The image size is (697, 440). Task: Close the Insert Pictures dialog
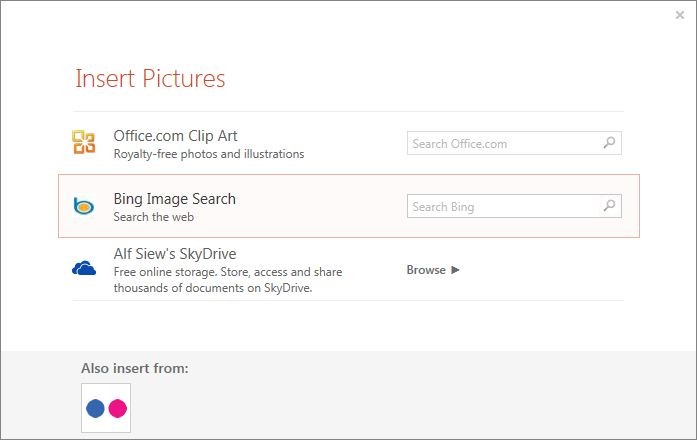[x=680, y=15]
